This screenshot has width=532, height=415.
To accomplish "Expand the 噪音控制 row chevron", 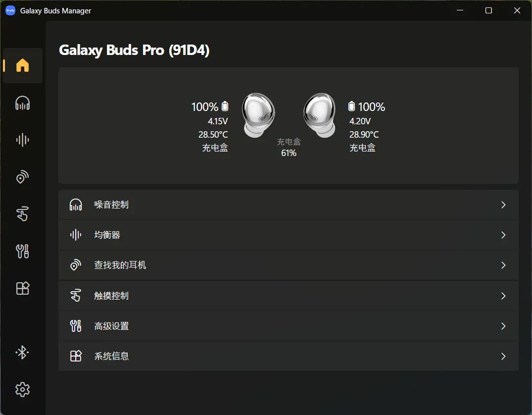I will 503,205.
